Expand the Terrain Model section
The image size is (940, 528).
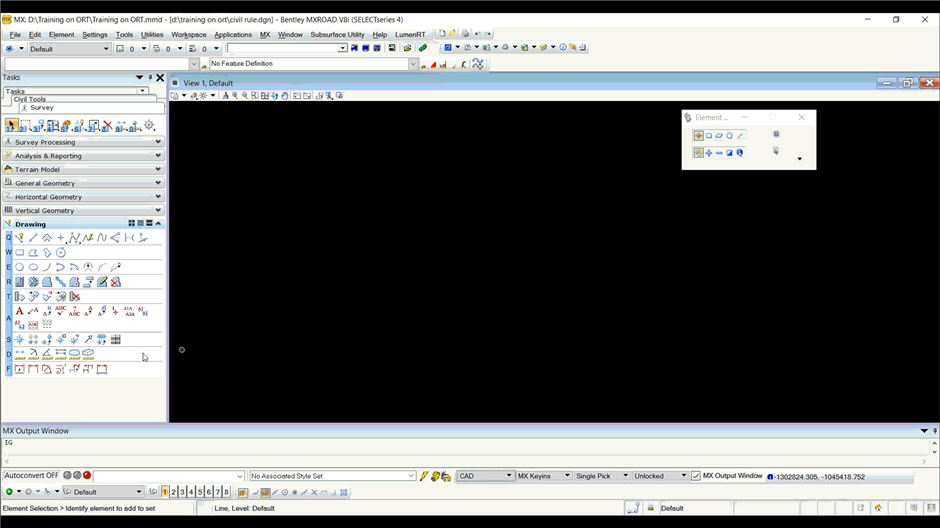tap(83, 170)
